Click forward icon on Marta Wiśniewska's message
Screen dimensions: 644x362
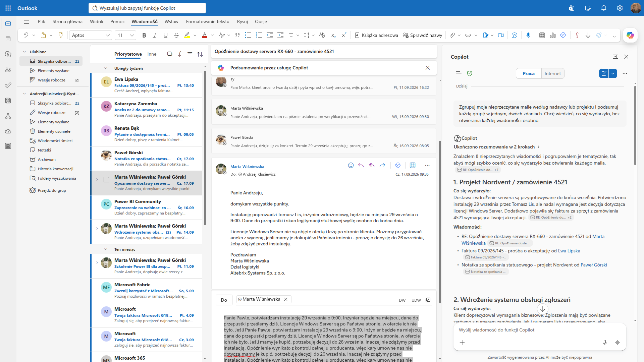pos(382,165)
